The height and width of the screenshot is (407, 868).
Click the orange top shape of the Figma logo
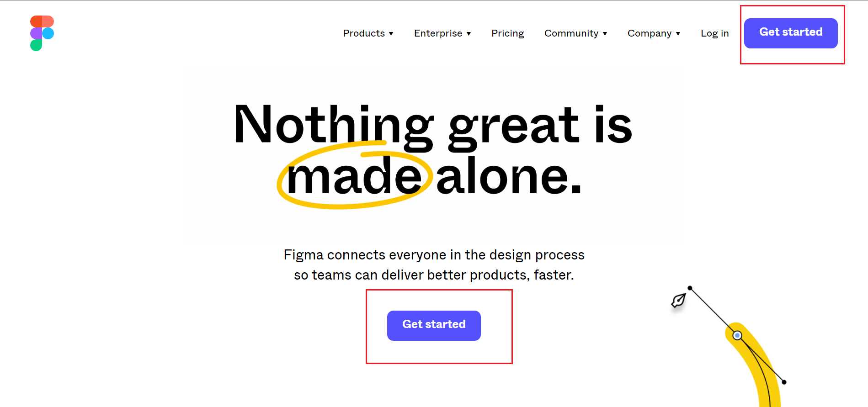click(41, 21)
